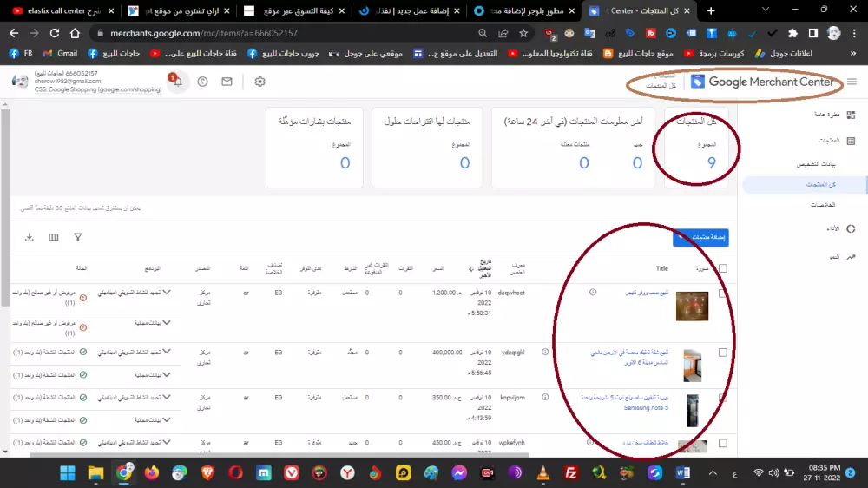This screenshot has height=488, width=868.
Task: Go to browser home page
Action: coord(75,33)
